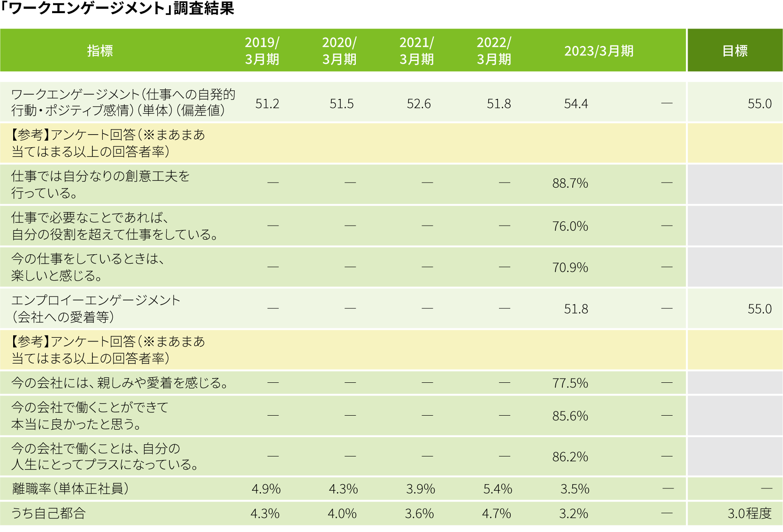This screenshot has width=783, height=532.
Task: Click the 85.6% value cell
Action: [x=570, y=416]
